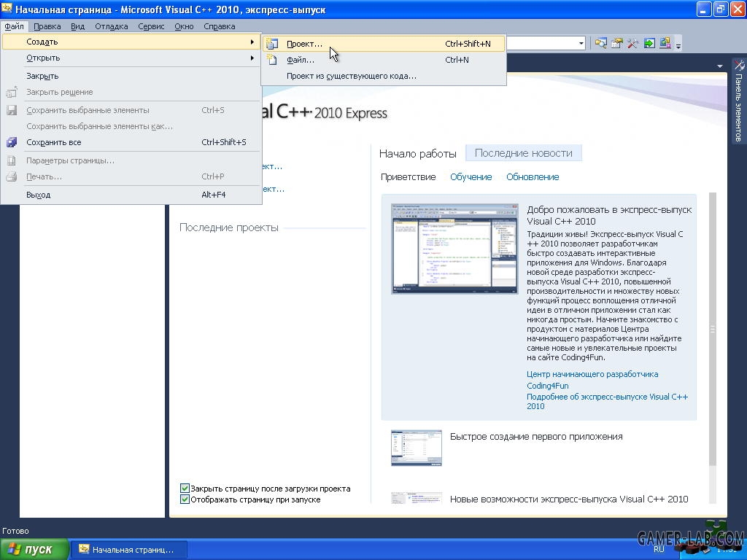The image size is (747, 560).
Task: Open the Coding4Fun link
Action: pyautogui.click(x=547, y=386)
